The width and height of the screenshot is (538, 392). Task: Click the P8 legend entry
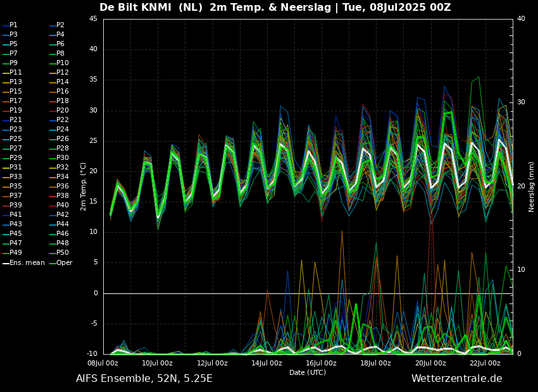click(x=60, y=54)
